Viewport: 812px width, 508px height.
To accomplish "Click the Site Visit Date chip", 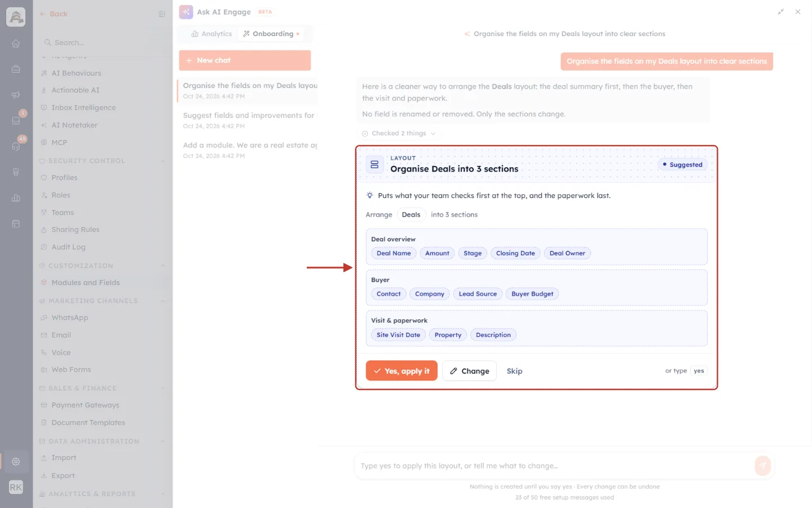I will 398,335.
